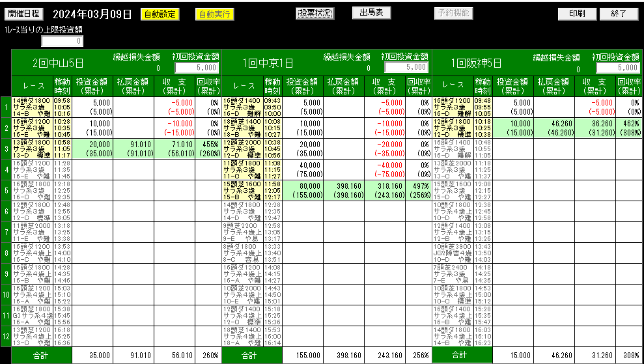Image resolution: width=644 pixels, height=364 pixels.
Task: Select 阪神 race 8 JG2障害4歳 cell
Action: click(453, 253)
